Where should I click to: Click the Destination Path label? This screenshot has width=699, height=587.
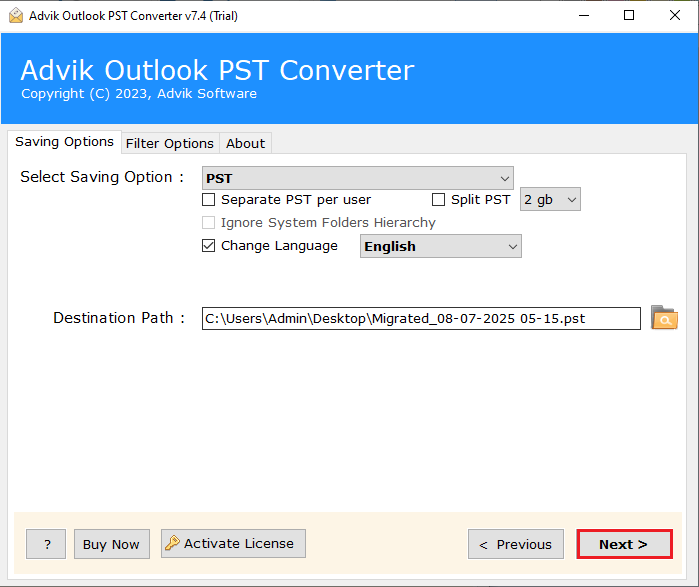(119, 318)
